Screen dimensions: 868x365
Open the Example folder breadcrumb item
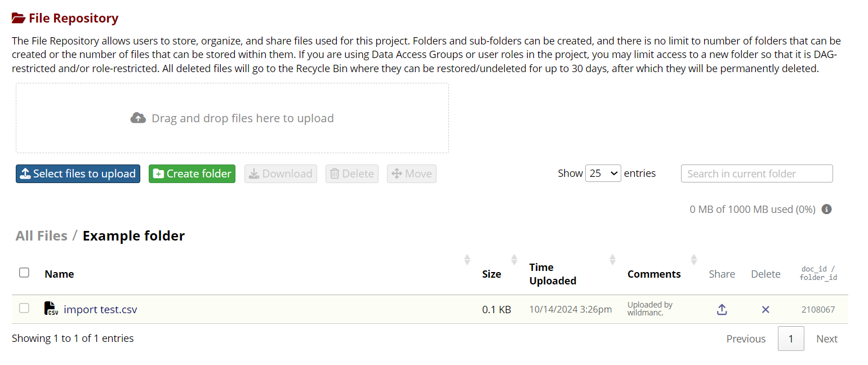point(133,235)
